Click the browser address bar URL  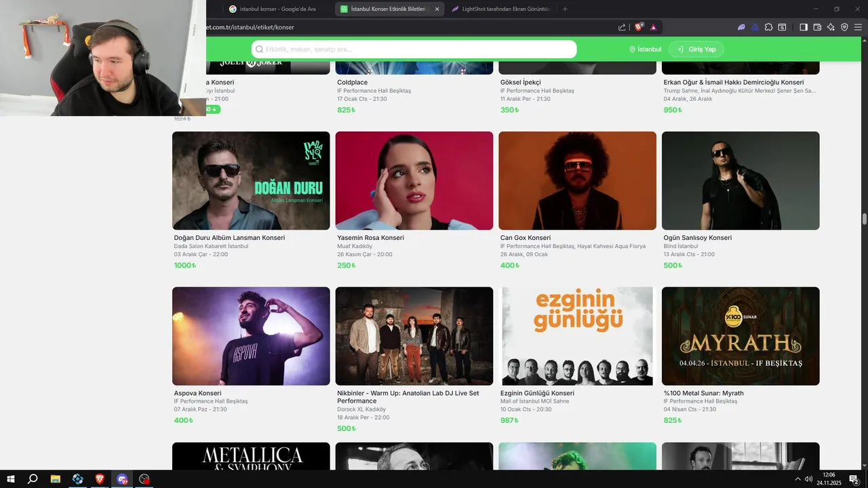pyautogui.click(x=249, y=27)
